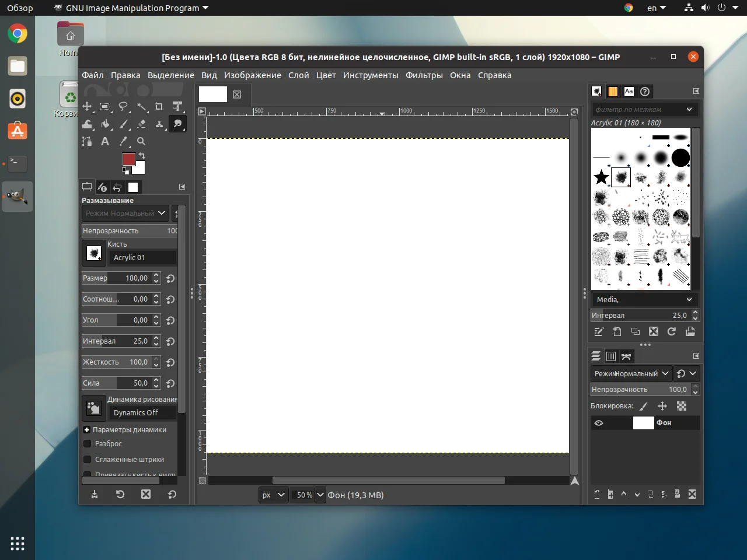Viewport: 747px width, 560px height.
Task: Open the red foreground color swatch
Action: [128, 159]
